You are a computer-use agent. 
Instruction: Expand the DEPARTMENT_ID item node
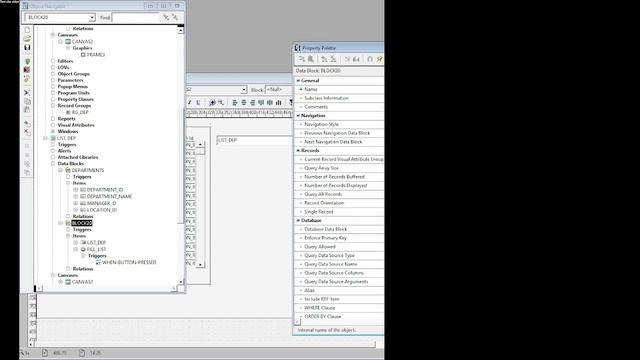(x=76, y=190)
